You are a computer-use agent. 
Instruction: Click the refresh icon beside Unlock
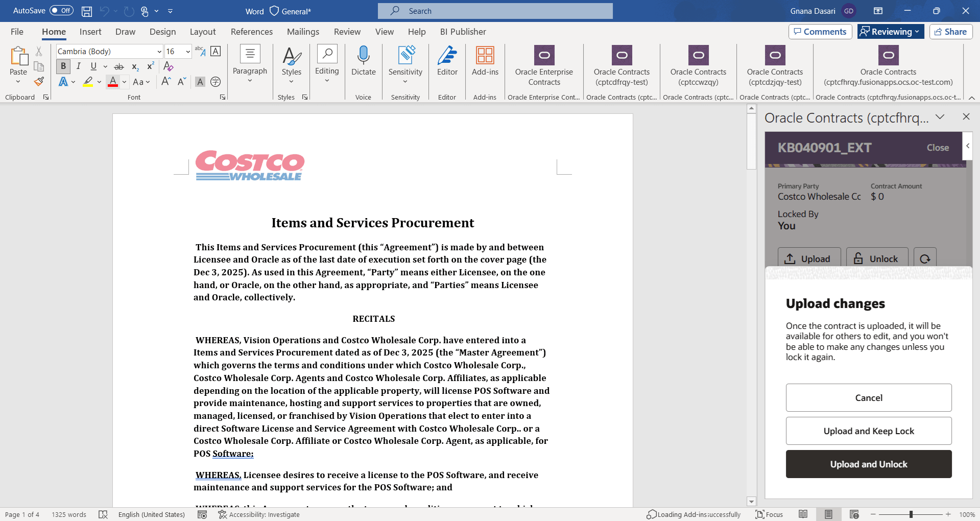point(925,259)
